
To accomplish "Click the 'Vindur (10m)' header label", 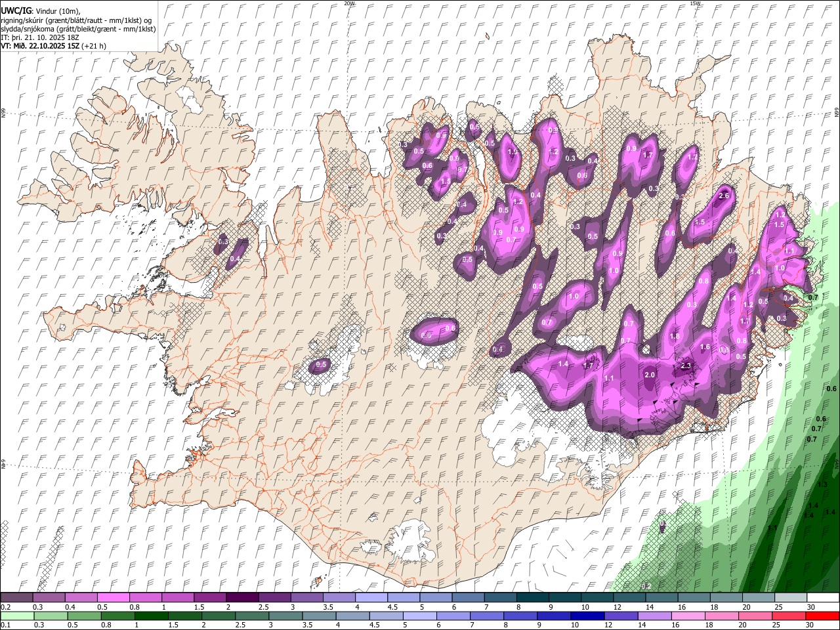I will click(56, 11).
